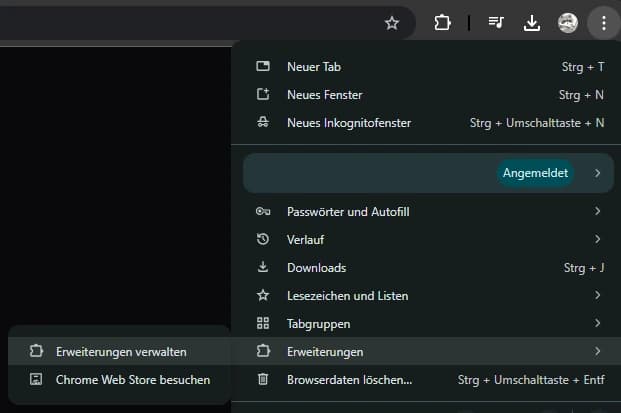Screen dimensions: 621x413
Task: Open the profile avatar picture
Action: [x=568, y=23]
